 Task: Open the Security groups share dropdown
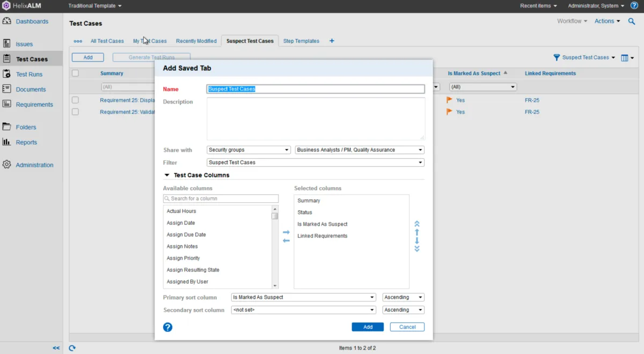click(248, 150)
